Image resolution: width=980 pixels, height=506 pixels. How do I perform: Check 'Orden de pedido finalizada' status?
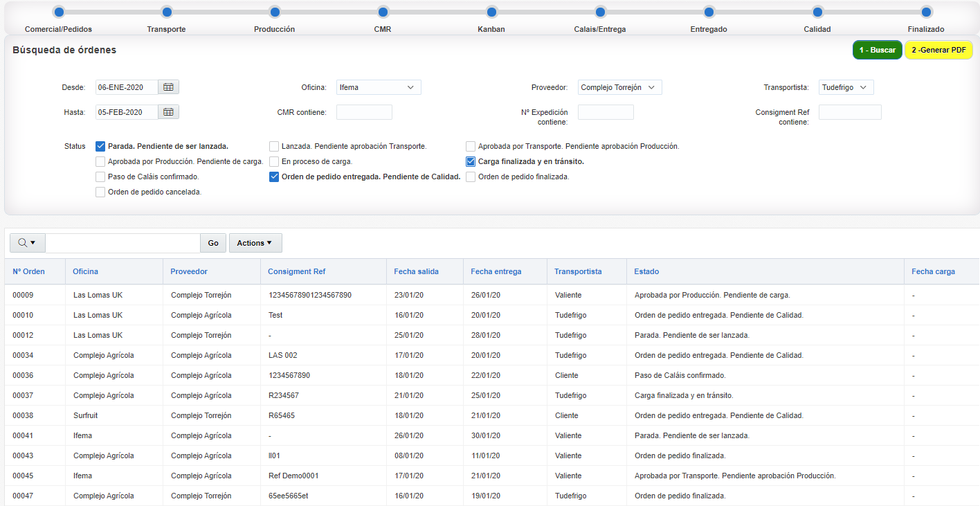click(x=471, y=177)
